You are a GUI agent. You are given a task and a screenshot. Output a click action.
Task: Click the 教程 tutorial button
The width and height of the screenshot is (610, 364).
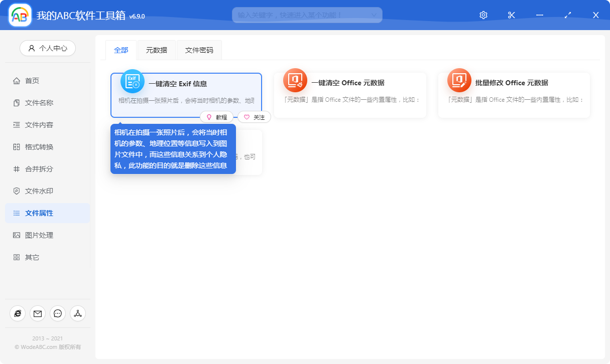pos(216,117)
